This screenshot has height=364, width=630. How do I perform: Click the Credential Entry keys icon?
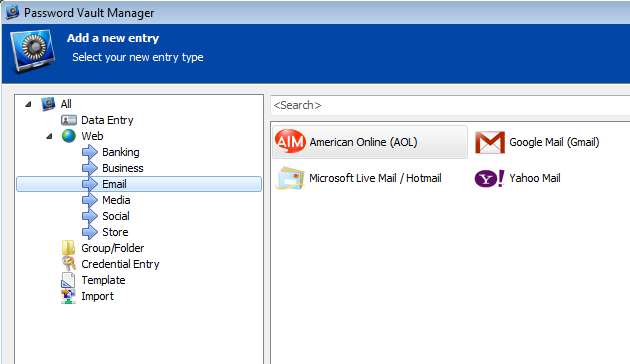[x=69, y=264]
